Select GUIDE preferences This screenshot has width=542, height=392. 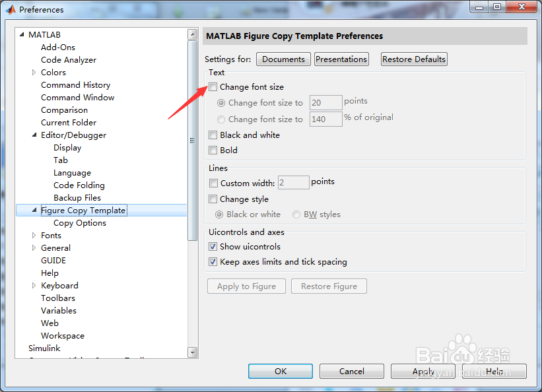point(53,260)
